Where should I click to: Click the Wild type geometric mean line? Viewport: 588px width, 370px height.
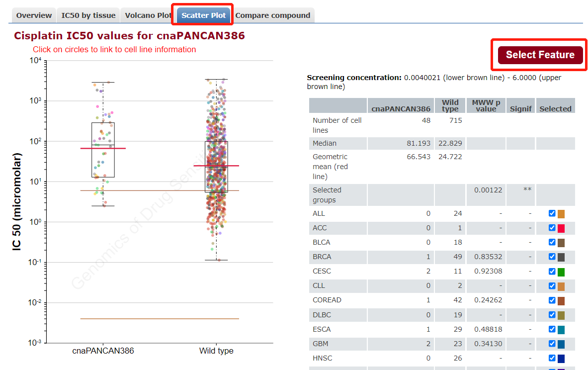216,166
